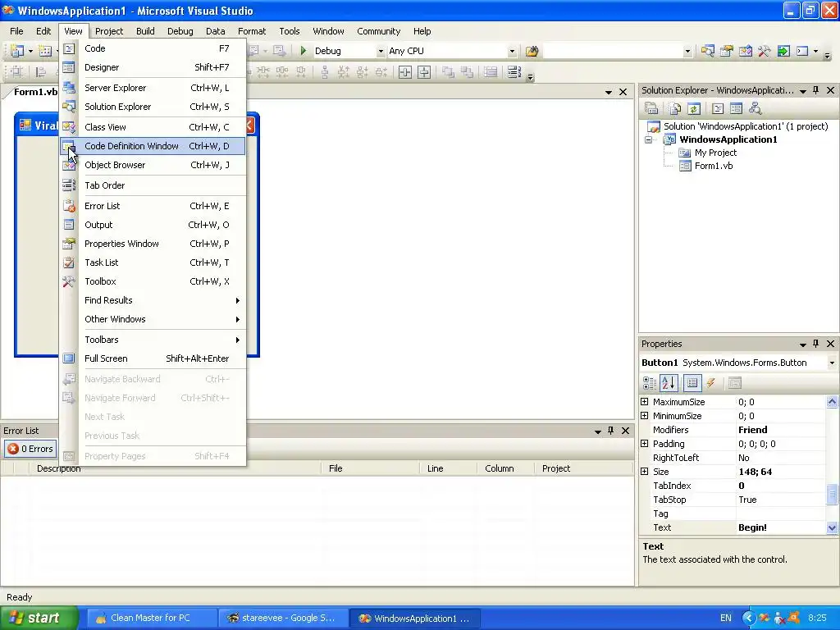Click the Text property value Begin!
Screen dimensions: 840x630
pos(752,527)
